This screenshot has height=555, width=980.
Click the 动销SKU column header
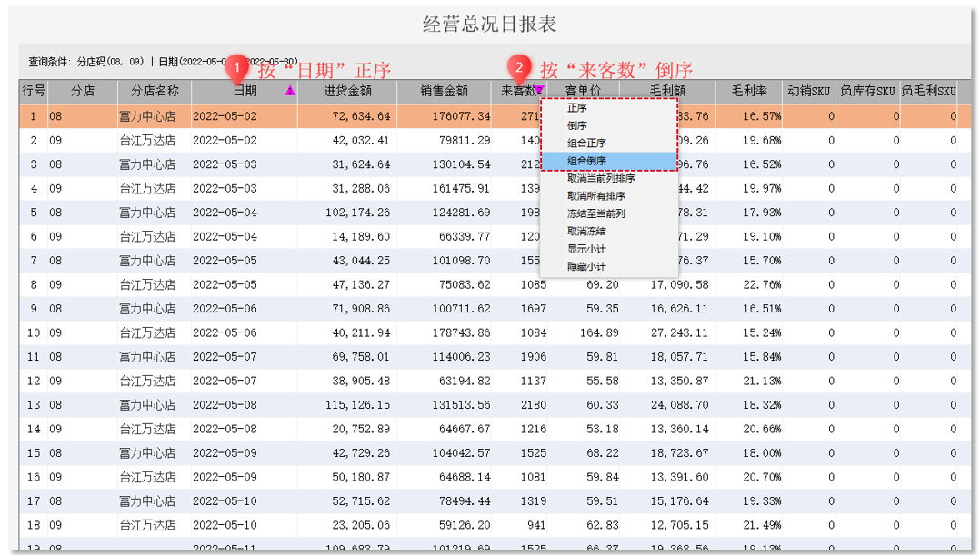(809, 91)
